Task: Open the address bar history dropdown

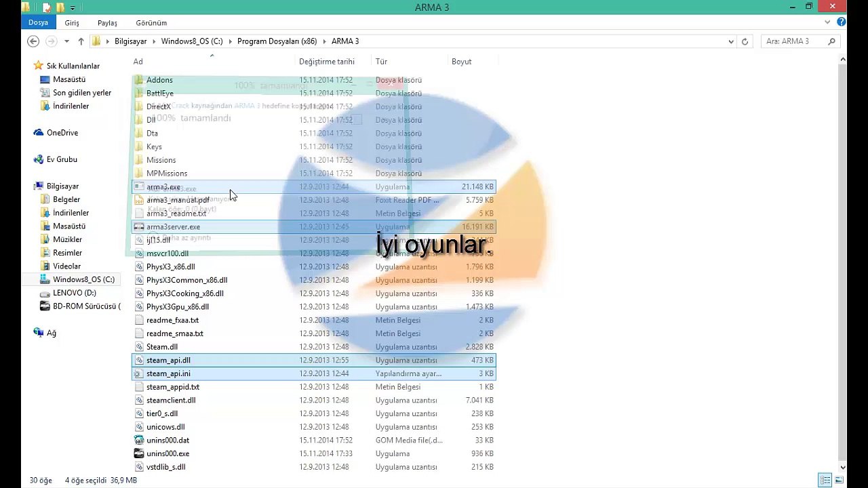Action: point(731,41)
